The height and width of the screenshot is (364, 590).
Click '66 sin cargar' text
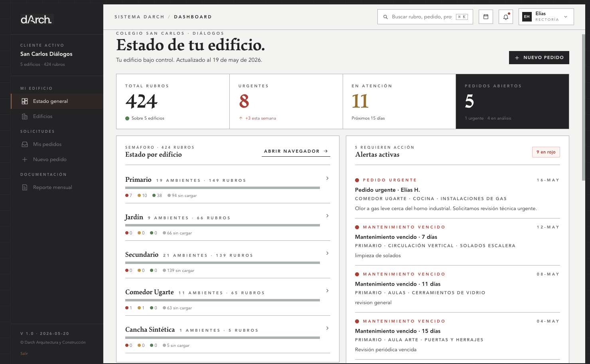coord(180,233)
